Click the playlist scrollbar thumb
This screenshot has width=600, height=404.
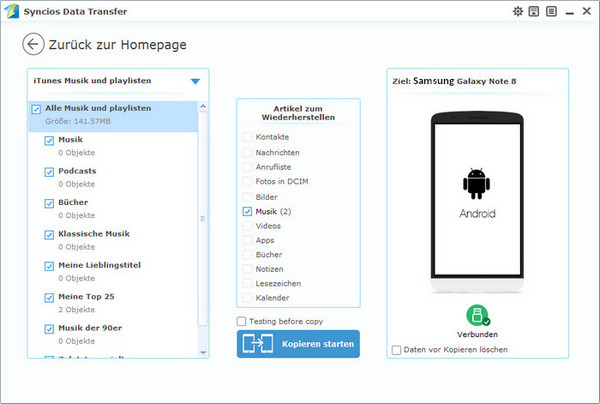click(x=203, y=218)
